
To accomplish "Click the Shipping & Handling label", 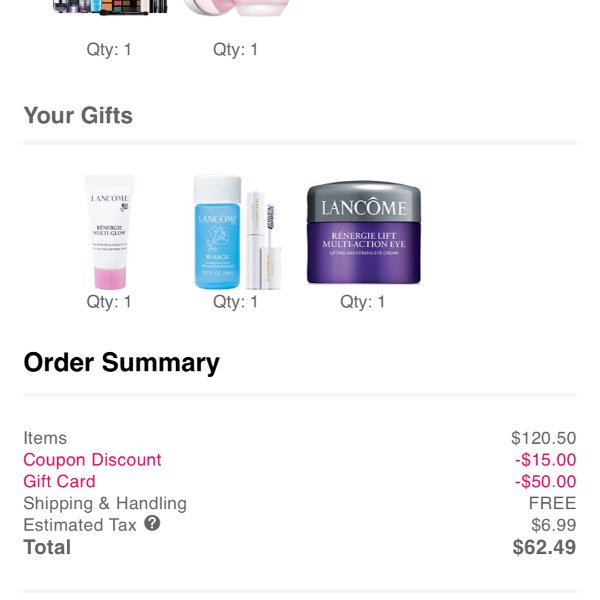I will (105, 503).
